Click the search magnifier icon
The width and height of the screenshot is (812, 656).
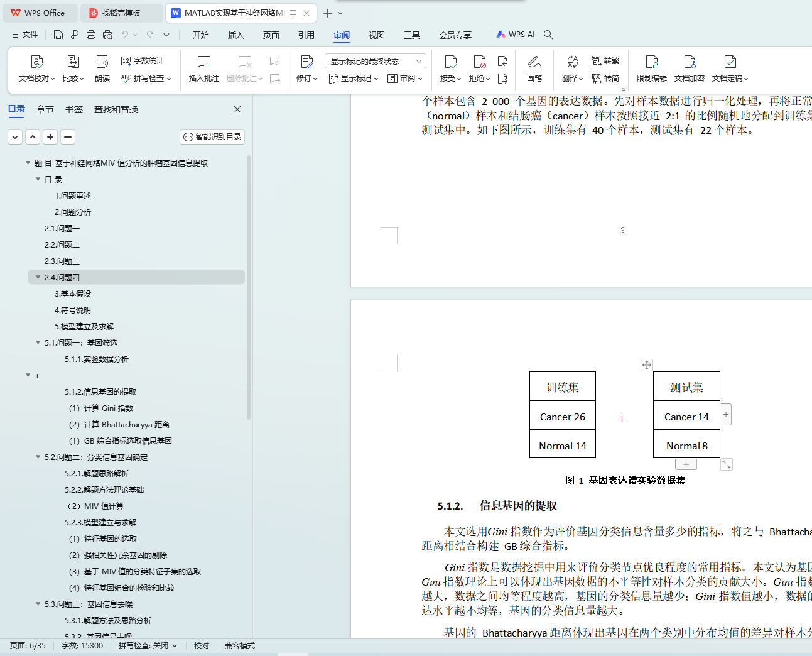point(548,35)
